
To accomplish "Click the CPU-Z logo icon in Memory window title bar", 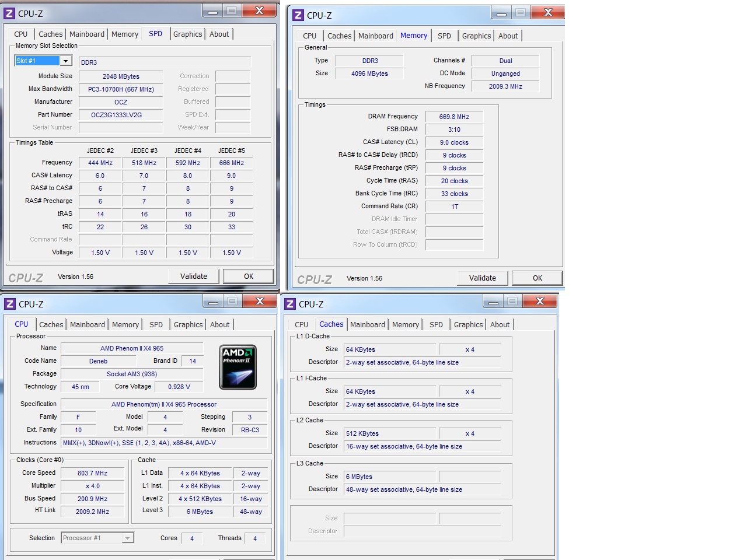I will point(298,15).
